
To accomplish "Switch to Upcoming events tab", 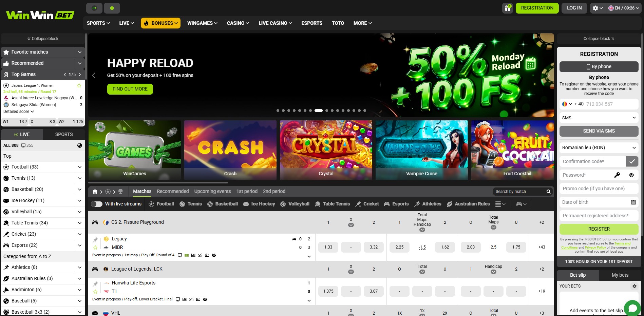I will point(212,191).
